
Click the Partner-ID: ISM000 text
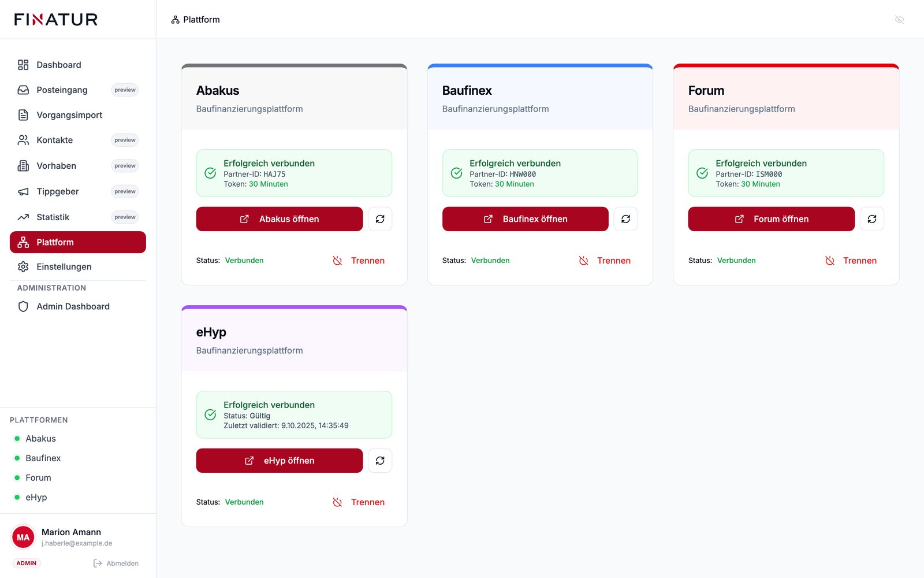(x=749, y=174)
